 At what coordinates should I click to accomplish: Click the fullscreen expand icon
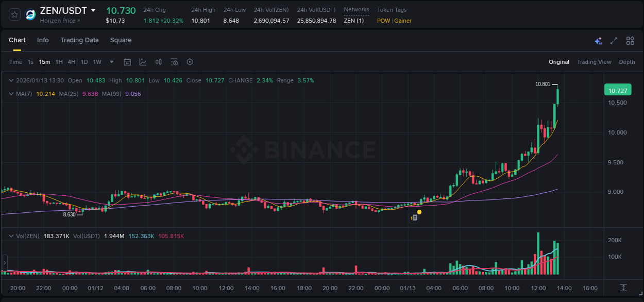(x=614, y=40)
